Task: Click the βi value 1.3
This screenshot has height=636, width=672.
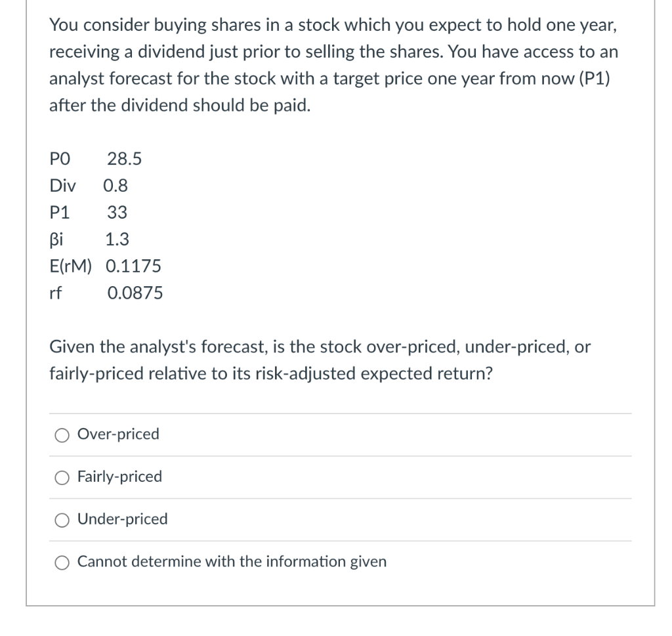Action: pos(117,240)
